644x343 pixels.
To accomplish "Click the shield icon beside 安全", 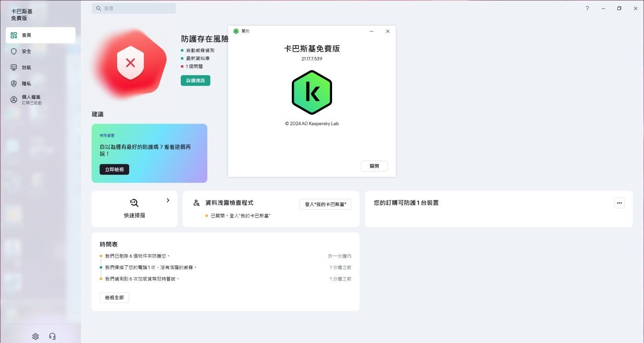I will tap(14, 52).
